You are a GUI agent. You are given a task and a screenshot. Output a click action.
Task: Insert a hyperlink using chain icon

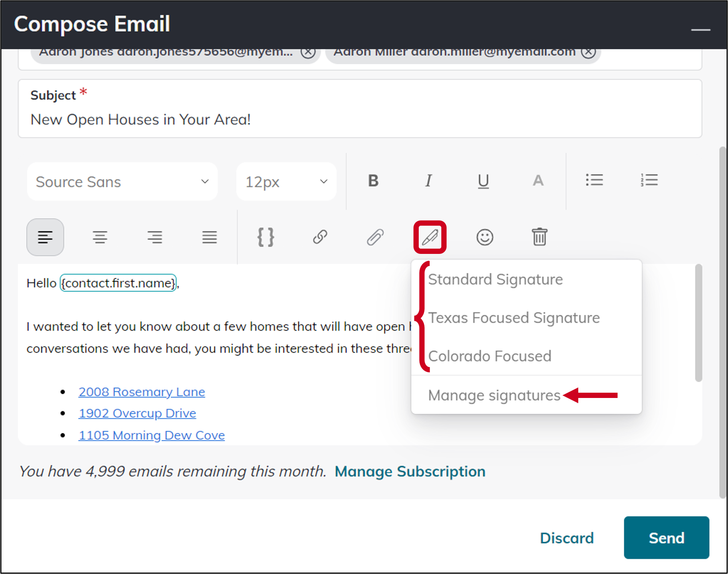tap(320, 237)
